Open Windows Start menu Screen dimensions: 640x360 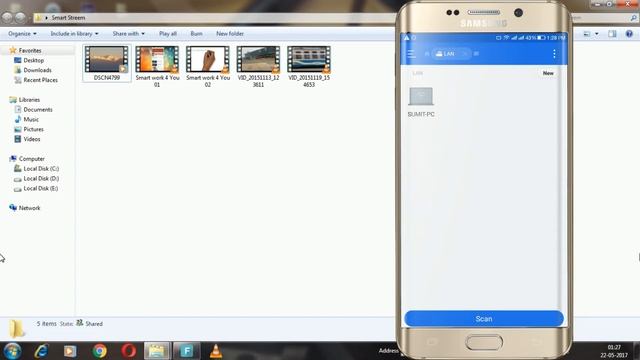12,351
